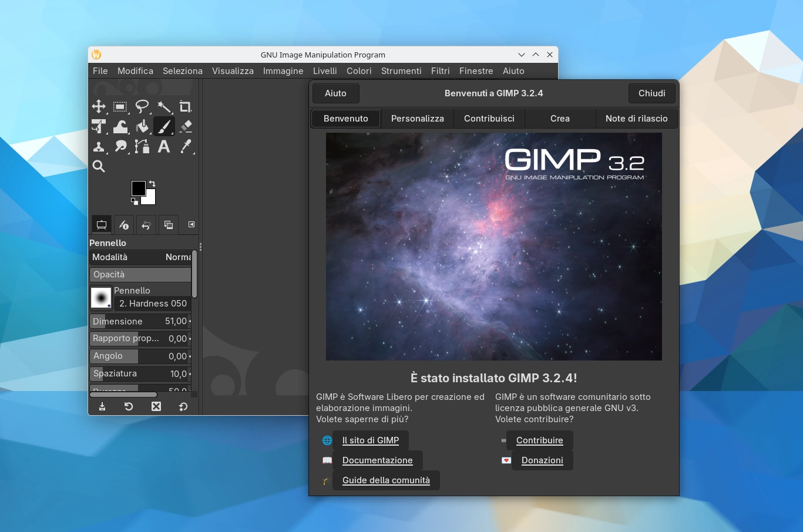803x532 pixels.
Task: Open the Filtri menu
Action: point(440,70)
